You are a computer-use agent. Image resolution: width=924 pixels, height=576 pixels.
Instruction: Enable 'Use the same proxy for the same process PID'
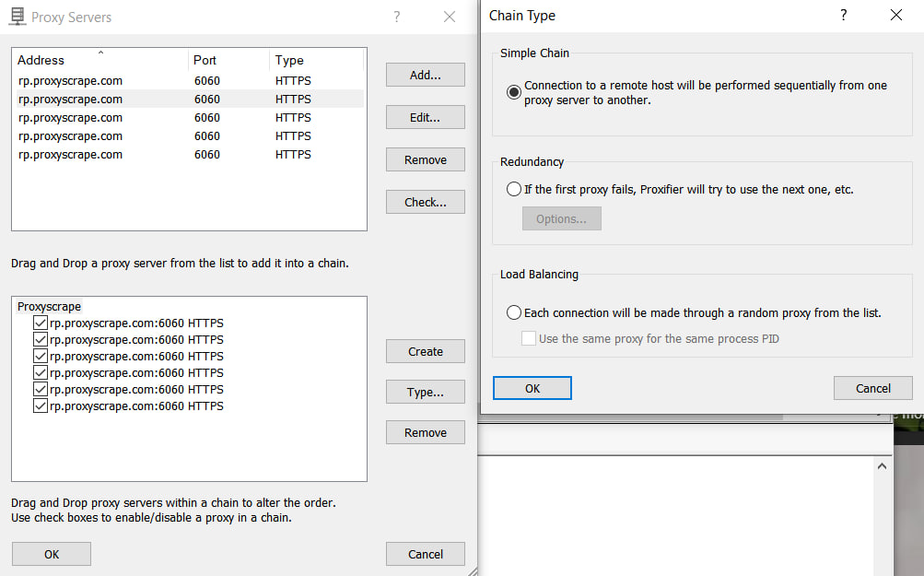528,338
